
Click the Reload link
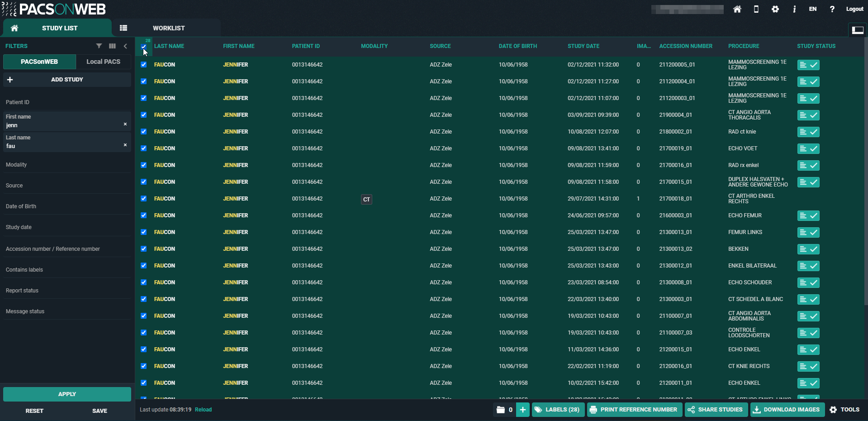[x=203, y=410]
